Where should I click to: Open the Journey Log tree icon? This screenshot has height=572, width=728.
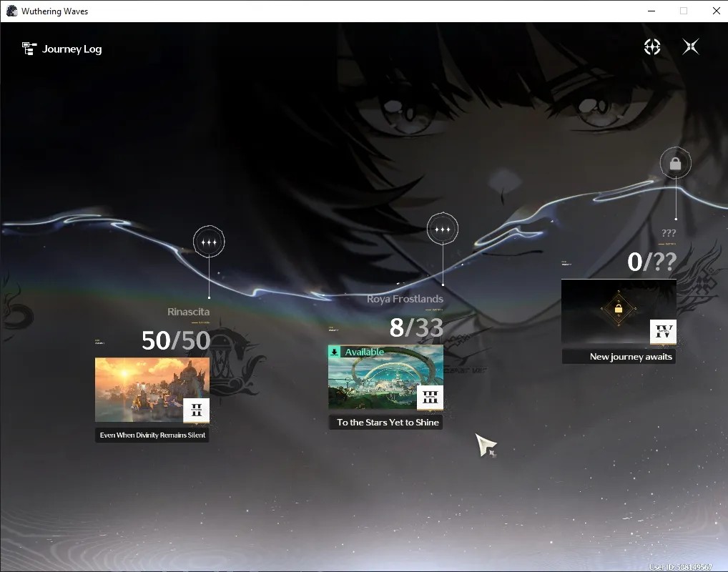[x=29, y=49]
